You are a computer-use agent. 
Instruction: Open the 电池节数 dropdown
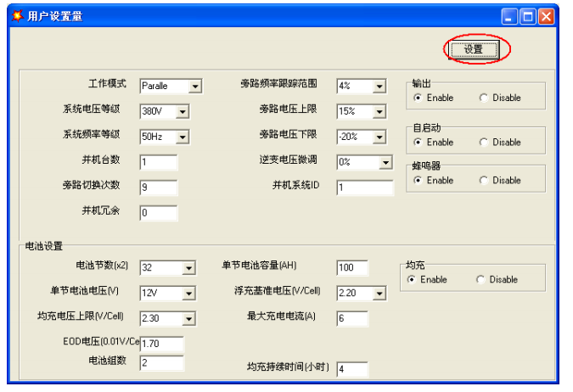188,268
